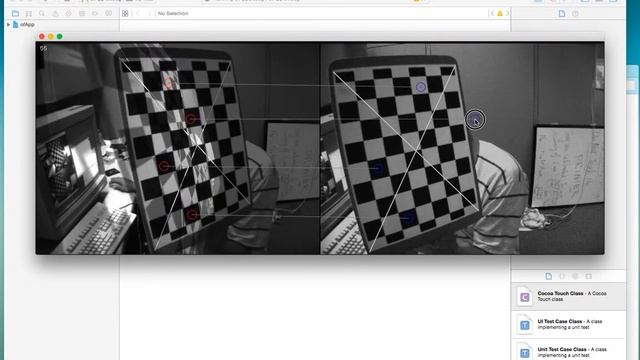Show the Object library icon
Screen dimensions: 640x360
(x=575, y=276)
